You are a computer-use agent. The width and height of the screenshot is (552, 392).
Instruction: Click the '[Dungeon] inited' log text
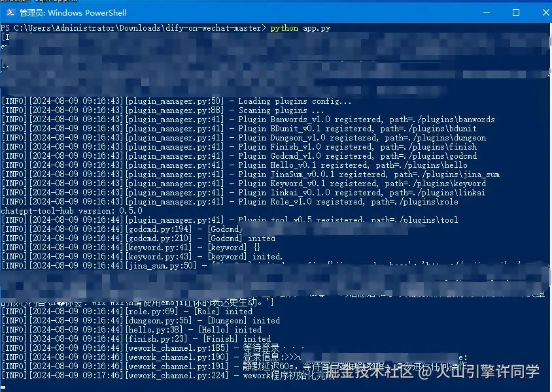[x=243, y=321]
